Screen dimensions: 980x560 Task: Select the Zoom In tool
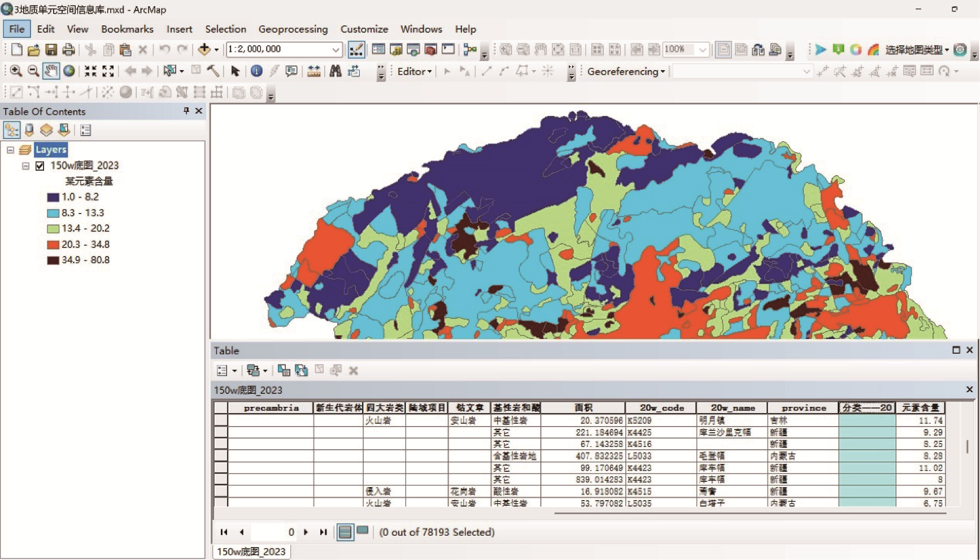[x=15, y=71]
